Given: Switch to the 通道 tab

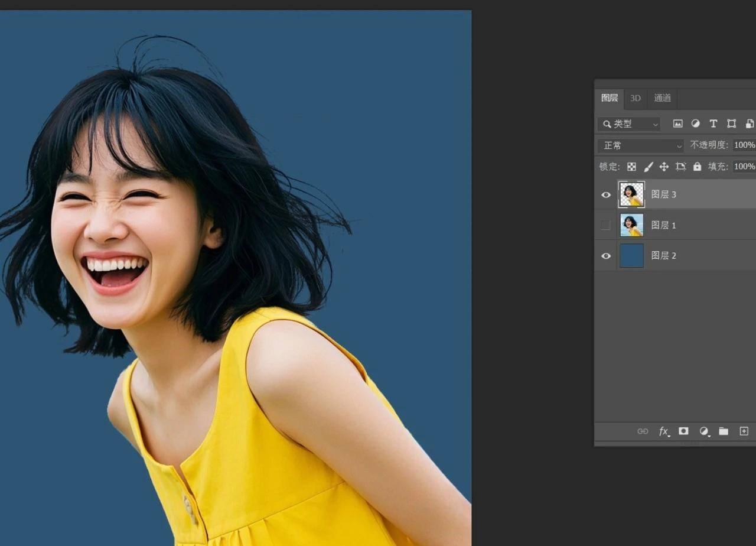Looking at the screenshot, I should click(x=663, y=98).
